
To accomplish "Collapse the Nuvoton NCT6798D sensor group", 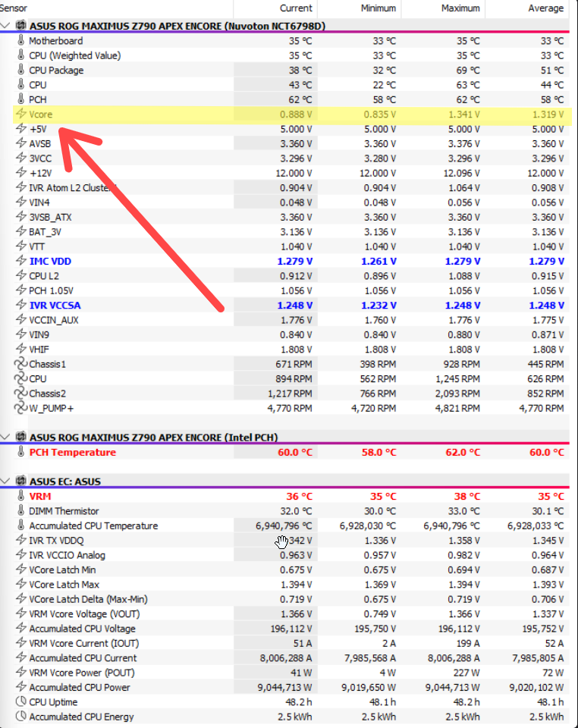I will (5, 26).
